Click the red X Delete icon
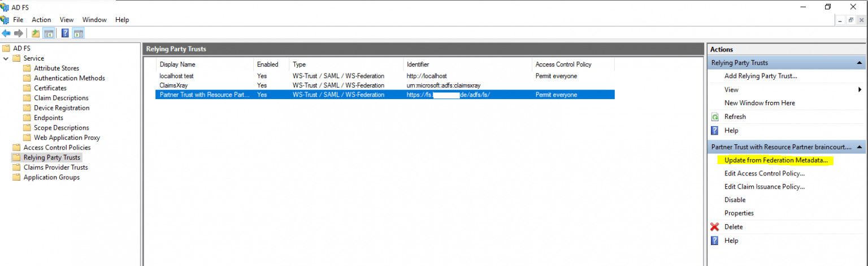The height and width of the screenshot is (266, 868). 714,227
